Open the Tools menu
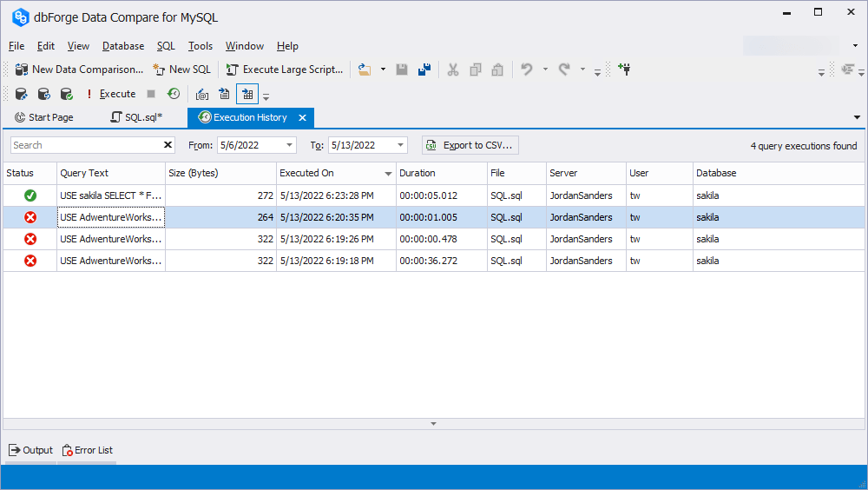Image resolution: width=868 pixels, height=490 pixels. coord(201,46)
